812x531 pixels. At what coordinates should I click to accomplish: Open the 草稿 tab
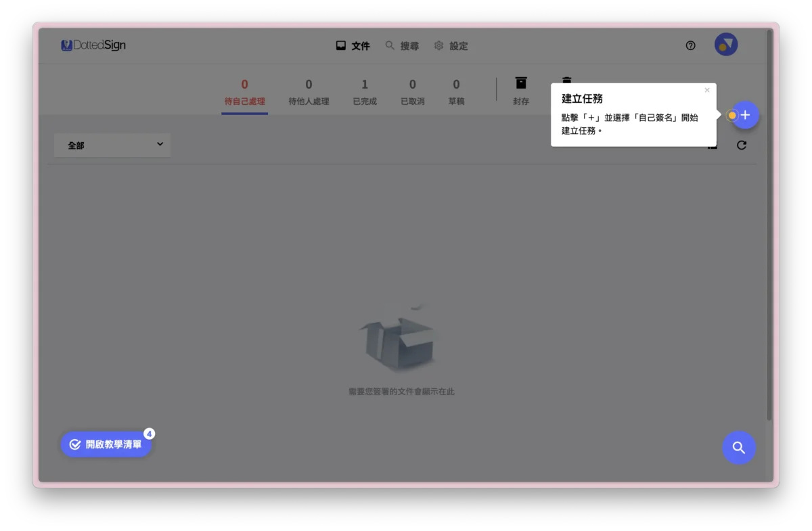(456, 91)
